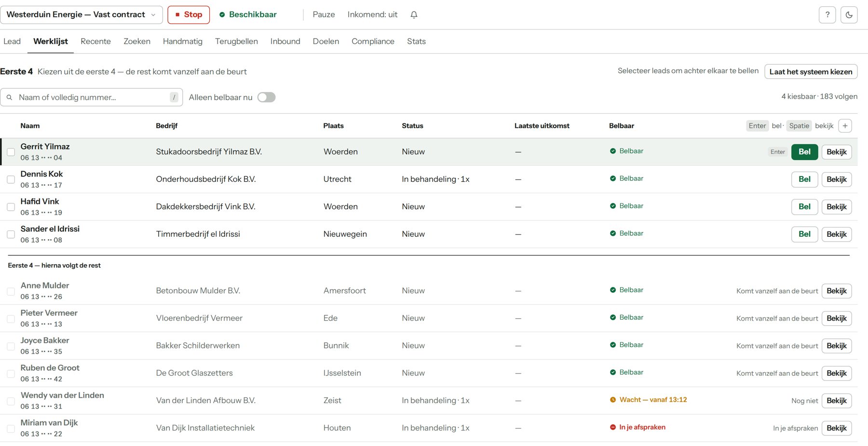Click the plus icon in the table header

[845, 126]
